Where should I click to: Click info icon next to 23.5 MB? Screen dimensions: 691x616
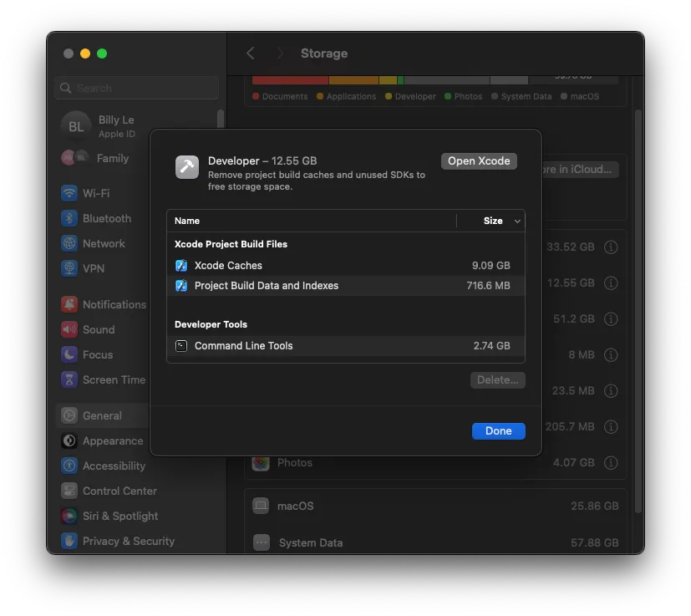point(611,390)
